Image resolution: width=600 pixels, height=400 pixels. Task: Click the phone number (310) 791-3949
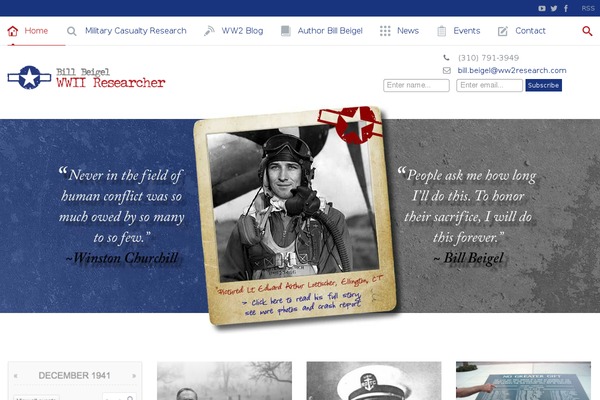coord(488,58)
